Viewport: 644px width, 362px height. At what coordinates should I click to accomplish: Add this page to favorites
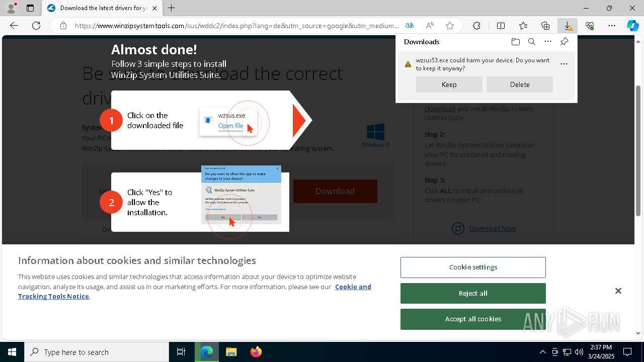click(450, 26)
